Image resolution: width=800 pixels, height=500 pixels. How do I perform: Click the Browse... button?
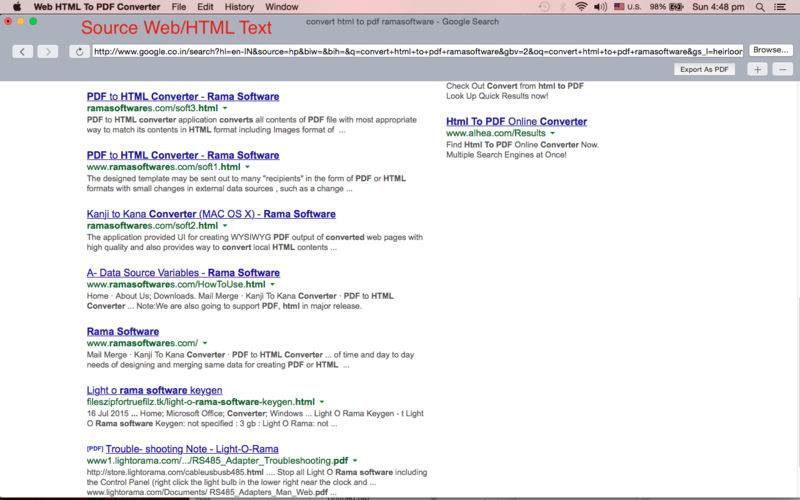pyautogui.click(x=770, y=50)
